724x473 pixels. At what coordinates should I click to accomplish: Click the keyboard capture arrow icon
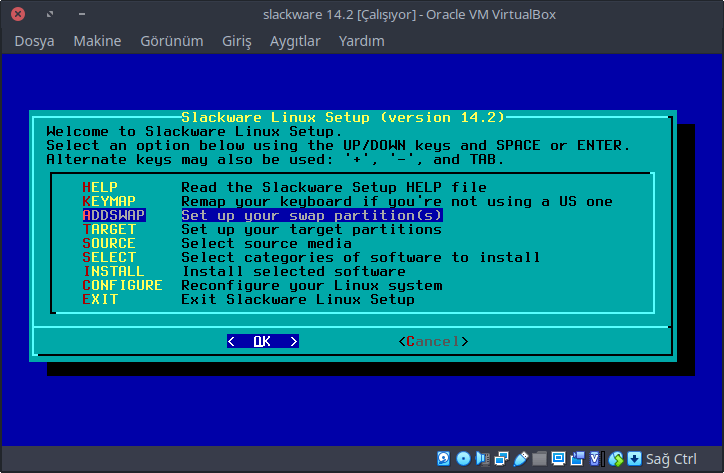coord(634,459)
